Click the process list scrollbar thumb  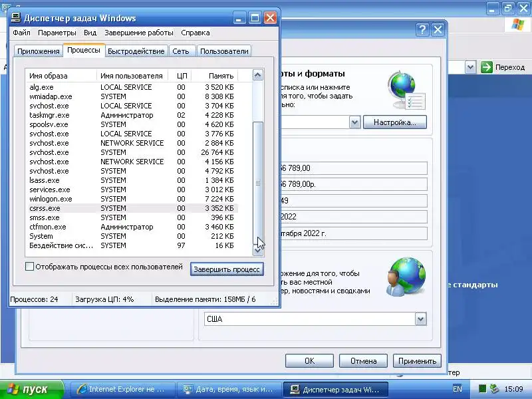tap(257, 184)
